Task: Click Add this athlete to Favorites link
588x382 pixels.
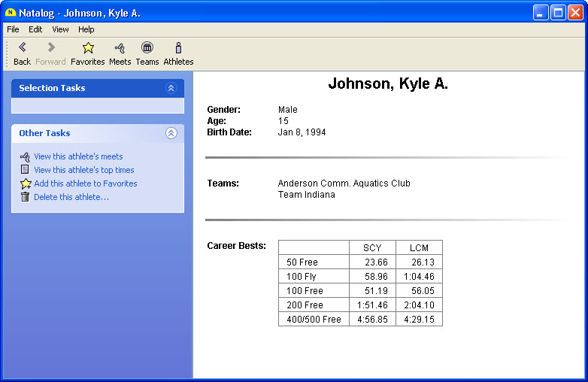Action: coord(85,183)
